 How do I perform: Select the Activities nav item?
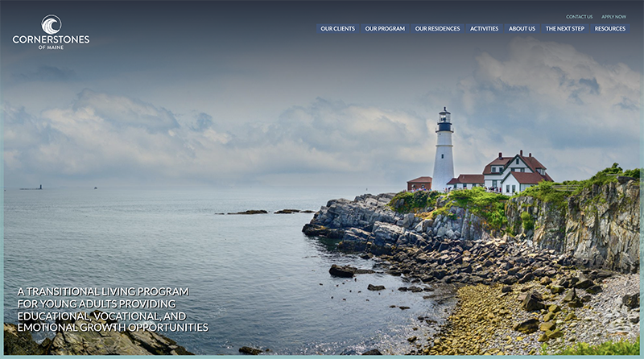[485, 28]
